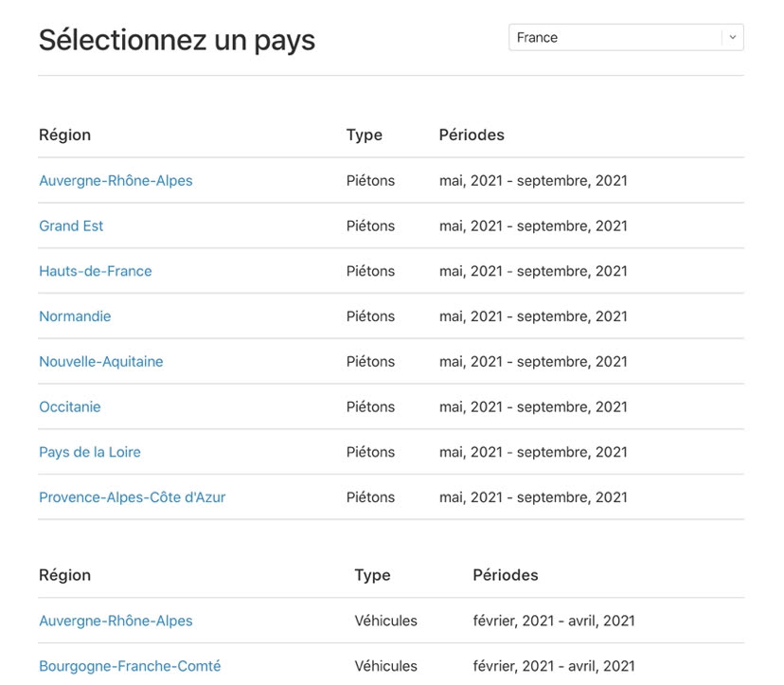Viewport: 784px width, 685px height.
Task: Click the Véhicules type cell for Bourgogne-Franche-Comté
Action: (386, 666)
